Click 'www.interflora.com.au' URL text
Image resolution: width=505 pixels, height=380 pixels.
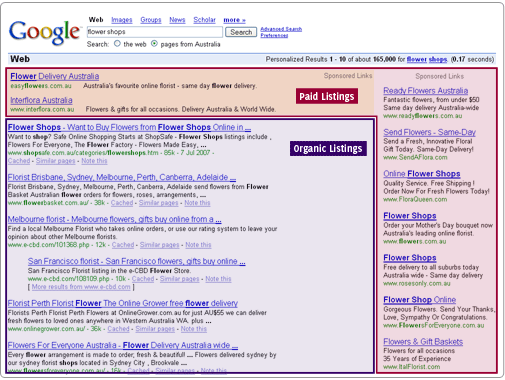point(42,109)
